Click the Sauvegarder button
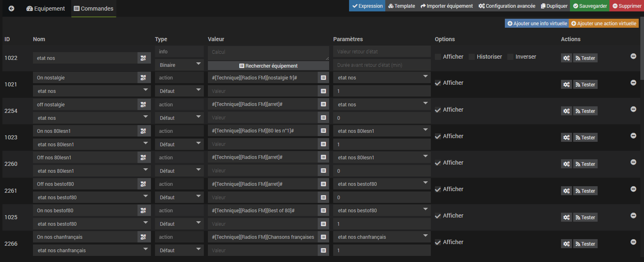644x262 pixels. 589,6
